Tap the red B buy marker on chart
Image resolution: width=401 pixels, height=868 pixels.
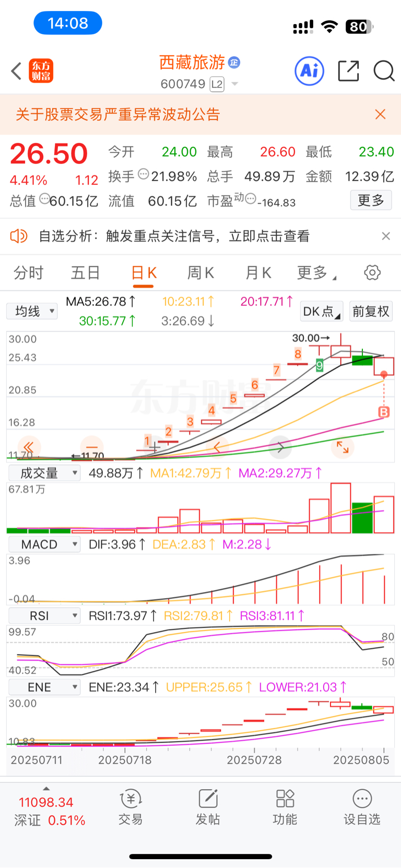(x=384, y=412)
